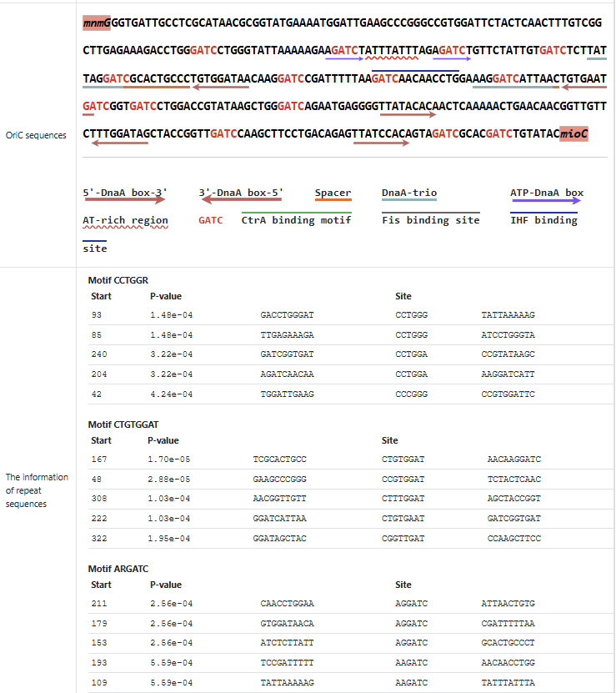Click the P-value 4.24e-04

coord(172,394)
